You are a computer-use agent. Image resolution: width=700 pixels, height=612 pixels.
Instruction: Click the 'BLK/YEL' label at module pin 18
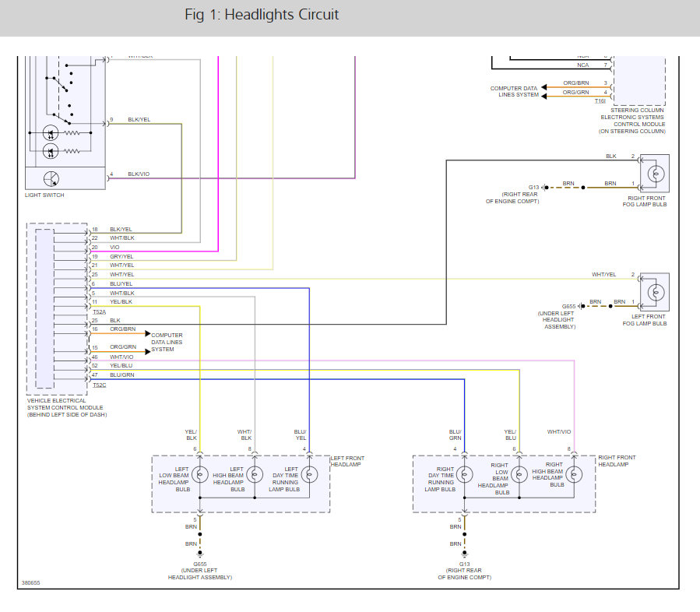tap(121, 230)
